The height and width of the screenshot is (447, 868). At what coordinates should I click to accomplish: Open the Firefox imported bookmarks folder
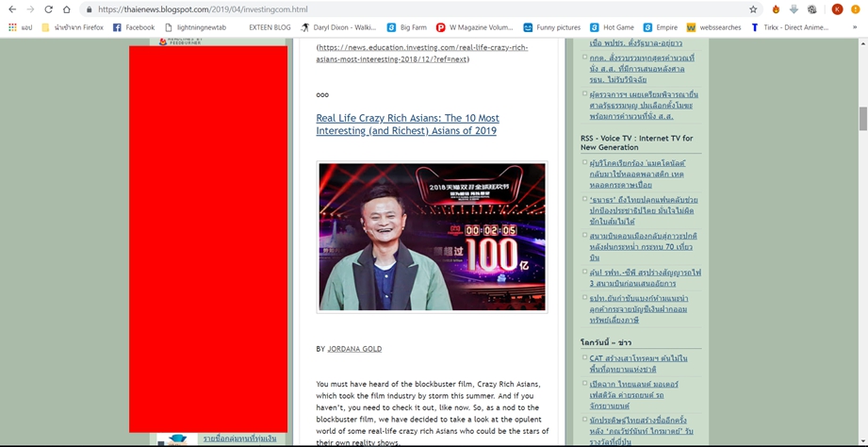click(x=73, y=27)
